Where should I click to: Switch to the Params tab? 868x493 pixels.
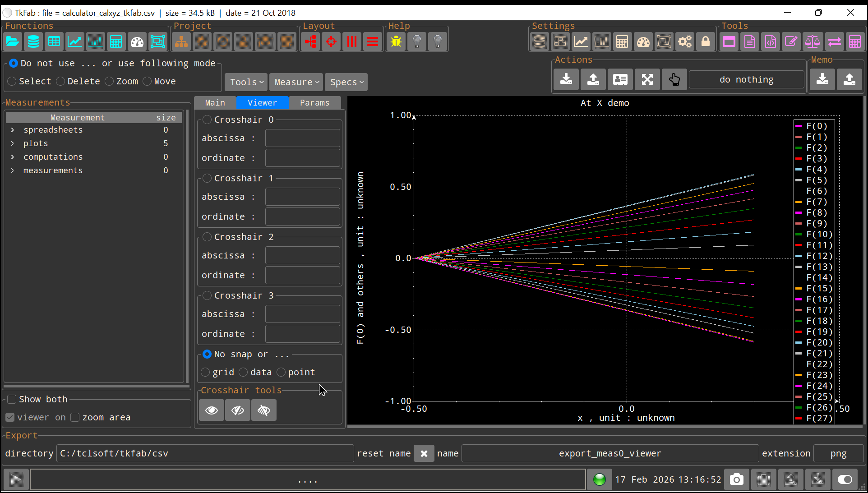314,103
